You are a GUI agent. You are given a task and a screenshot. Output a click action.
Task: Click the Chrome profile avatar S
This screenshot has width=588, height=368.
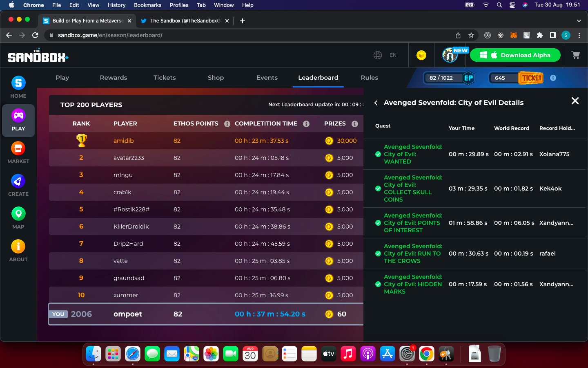coord(566,35)
